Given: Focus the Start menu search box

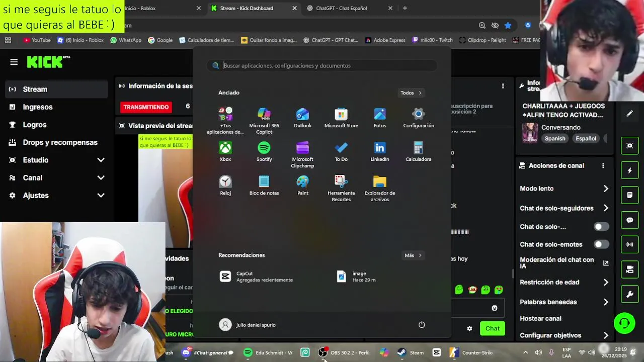Looking at the screenshot, I should (x=322, y=65).
